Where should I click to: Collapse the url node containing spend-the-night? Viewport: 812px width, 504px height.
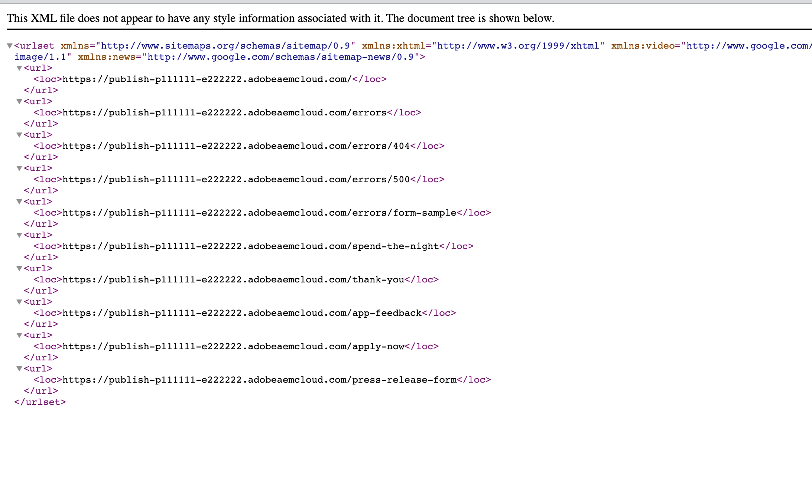coord(19,235)
